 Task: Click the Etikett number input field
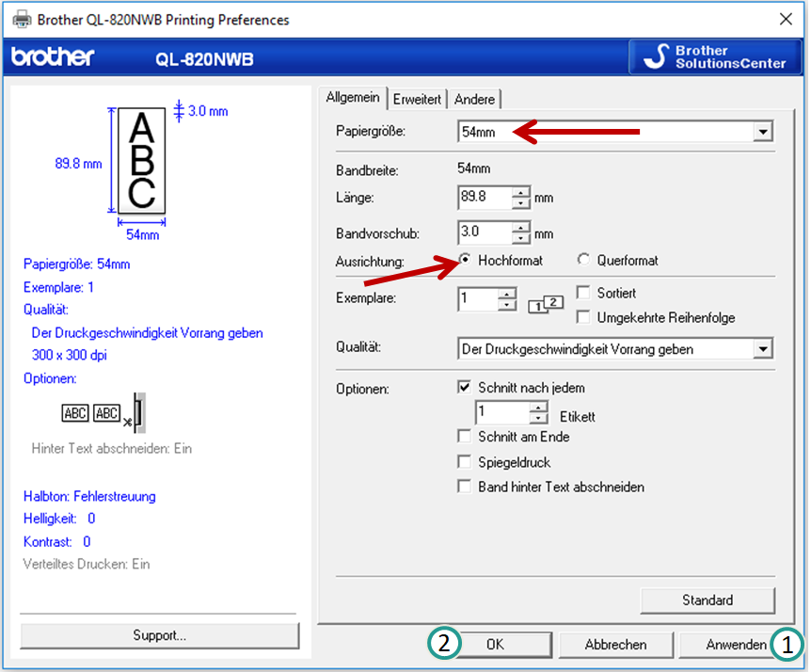tap(502, 413)
